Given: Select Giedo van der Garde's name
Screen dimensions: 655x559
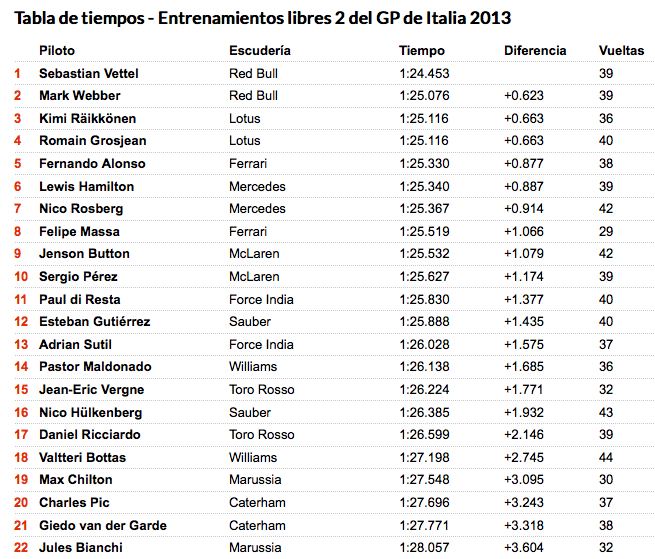Looking at the screenshot, I should click(x=103, y=526).
